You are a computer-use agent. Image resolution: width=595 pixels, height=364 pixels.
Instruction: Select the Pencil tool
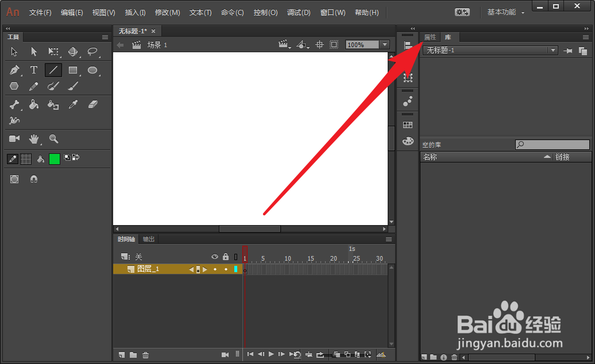coord(34,86)
